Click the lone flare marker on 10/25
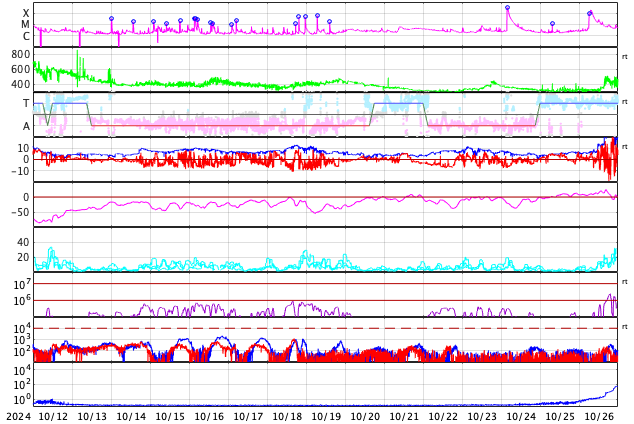Image resolution: width=634 pixels, height=424 pixels. (552, 24)
